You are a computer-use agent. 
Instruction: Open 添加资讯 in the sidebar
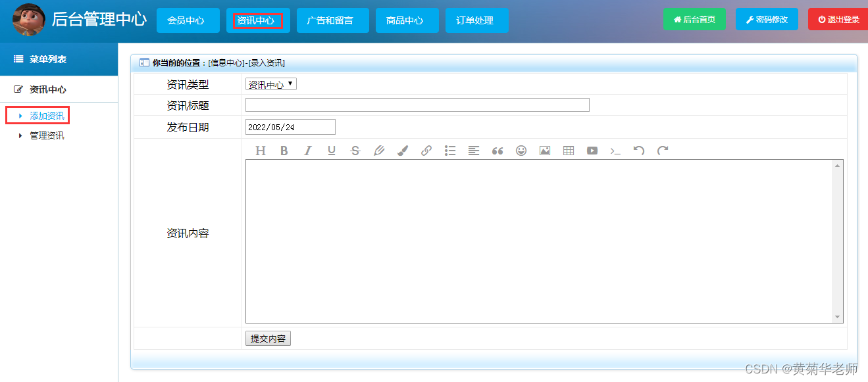pos(47,116)
